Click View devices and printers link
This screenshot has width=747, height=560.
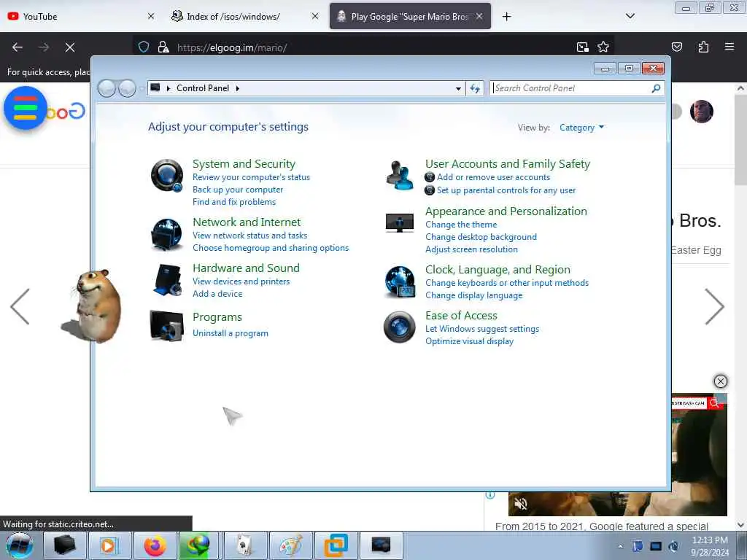coord(241,281)
